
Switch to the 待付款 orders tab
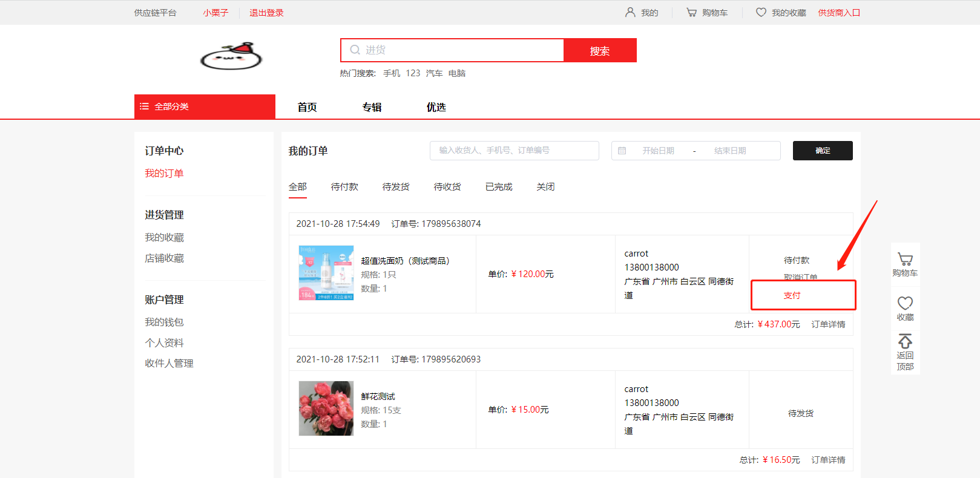click(x=344, y=187)
